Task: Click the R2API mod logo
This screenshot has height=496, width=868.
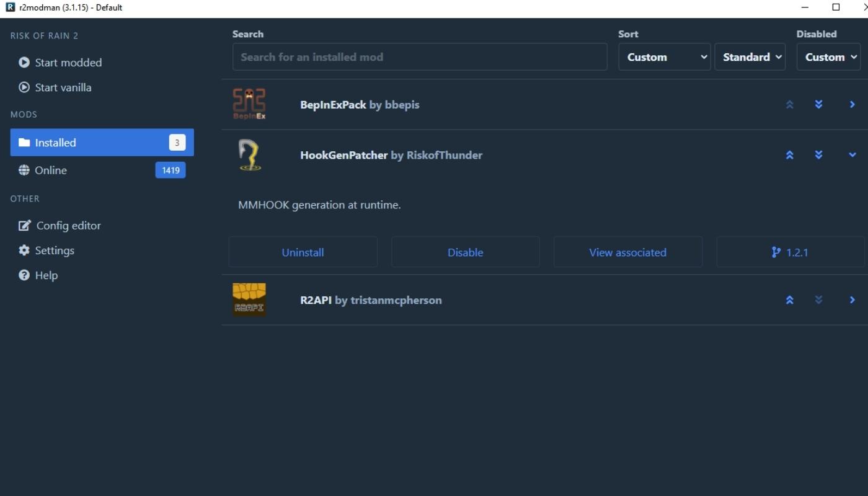Action: click(249, 300)
